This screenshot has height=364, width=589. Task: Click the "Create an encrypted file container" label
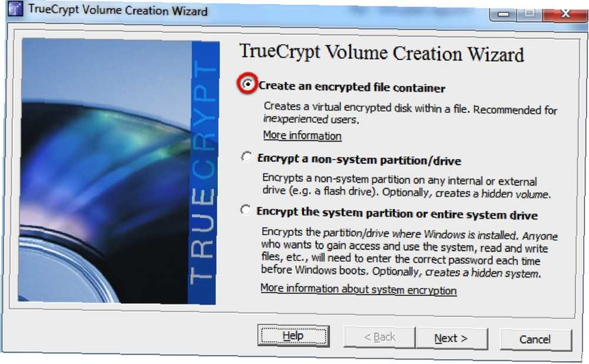click(352, 87)
